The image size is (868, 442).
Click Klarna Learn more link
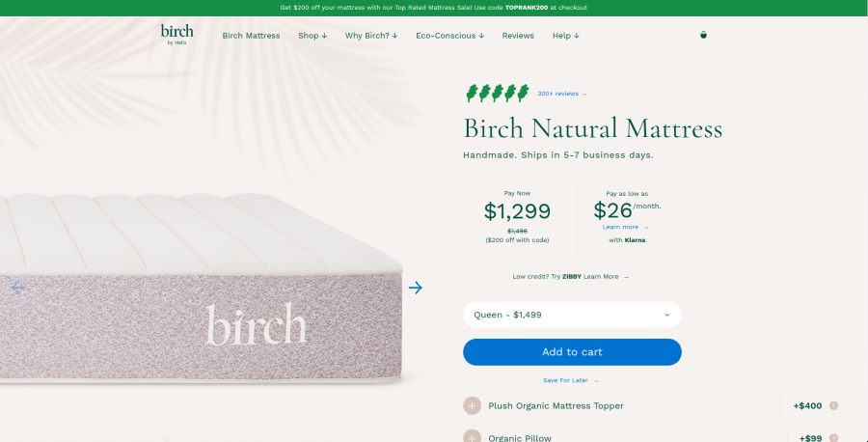625,227
